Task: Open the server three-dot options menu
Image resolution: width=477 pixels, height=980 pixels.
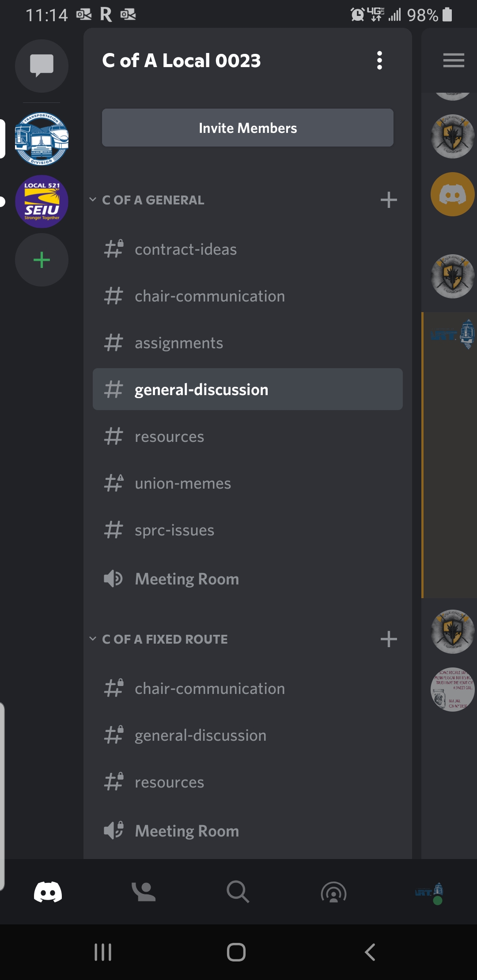Action: pyautogui.click(x=379, y=60)
